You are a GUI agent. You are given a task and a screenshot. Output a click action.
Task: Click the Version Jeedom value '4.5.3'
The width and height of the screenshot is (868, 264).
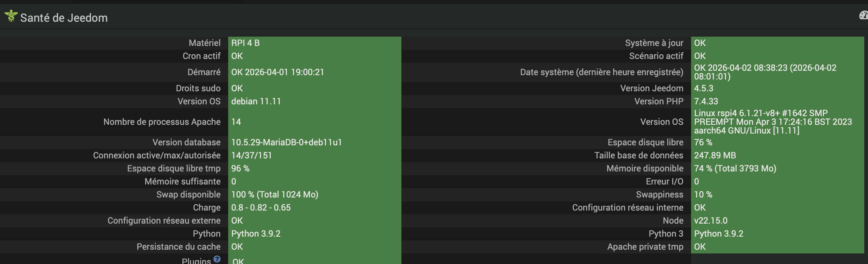[703, 88]
